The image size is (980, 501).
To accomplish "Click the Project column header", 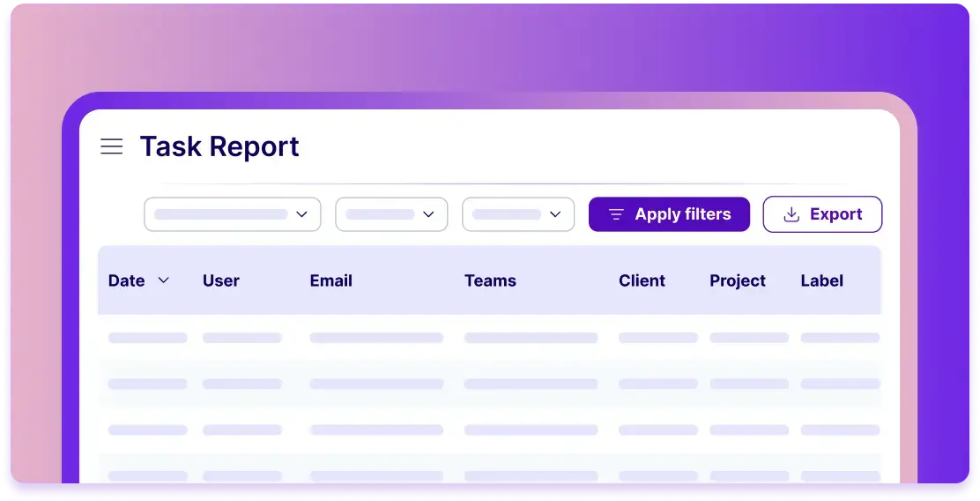I will point(738,280).
